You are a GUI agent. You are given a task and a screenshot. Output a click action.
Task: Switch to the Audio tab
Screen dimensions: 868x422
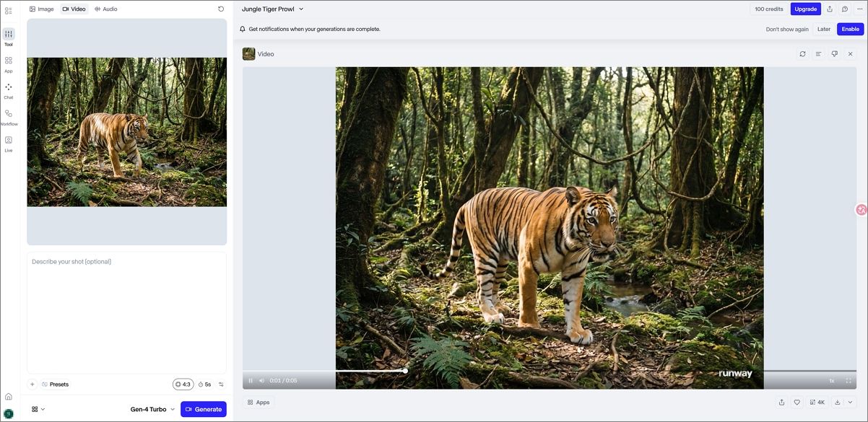[x=105, y=9]
